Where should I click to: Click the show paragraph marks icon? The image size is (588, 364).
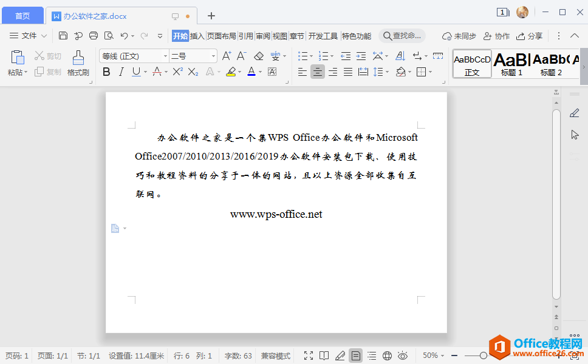(x=417, y=56)
